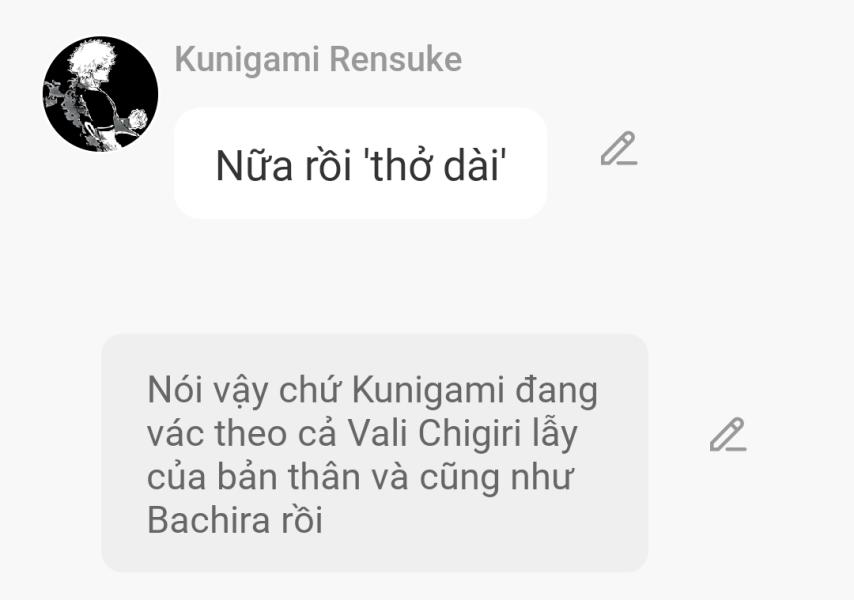Tap the black-and-white character avatar picture
This screenshot has width=854, height=600.
click(100, 94)
